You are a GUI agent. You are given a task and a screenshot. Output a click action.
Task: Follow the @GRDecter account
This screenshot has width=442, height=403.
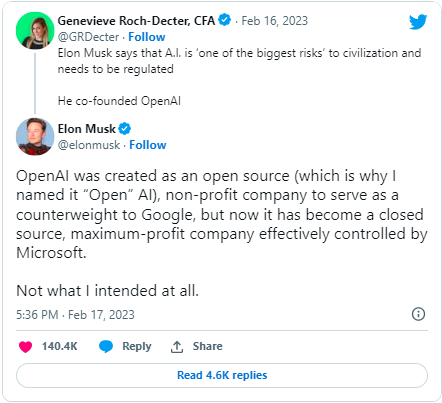(x=147, y=37)
